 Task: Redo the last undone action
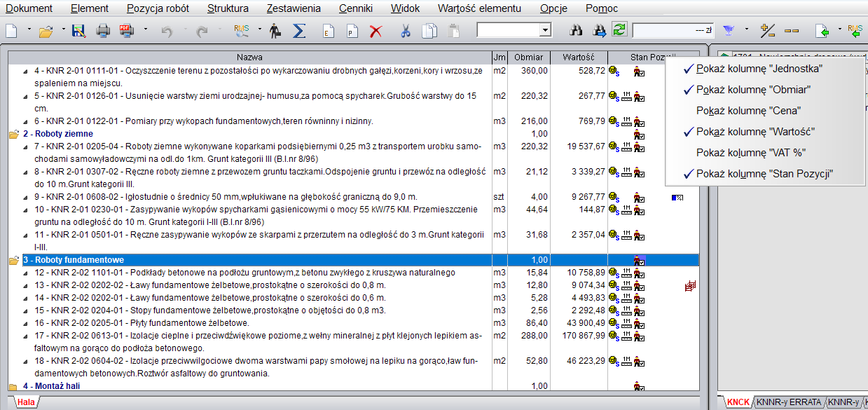pyautogui.click(x=202, y=31)
